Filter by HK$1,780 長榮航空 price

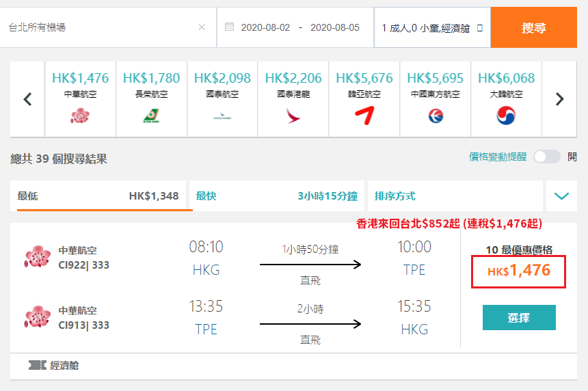click(151, 78)
